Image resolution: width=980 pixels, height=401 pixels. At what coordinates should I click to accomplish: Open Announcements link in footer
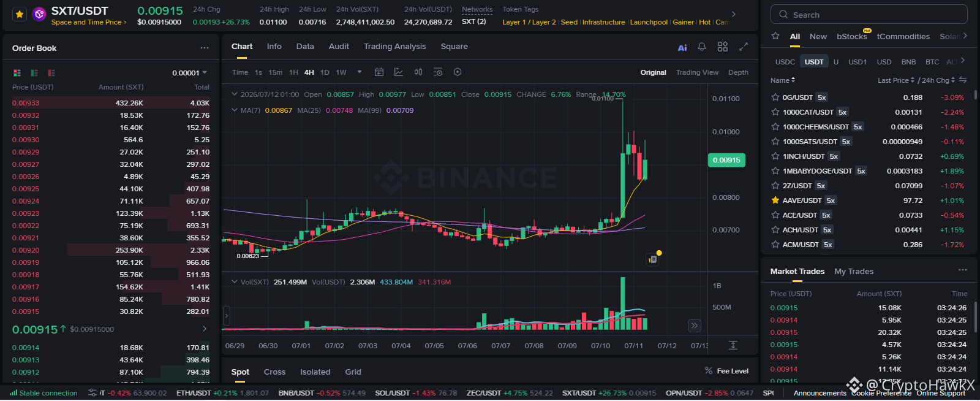point(820,394)
